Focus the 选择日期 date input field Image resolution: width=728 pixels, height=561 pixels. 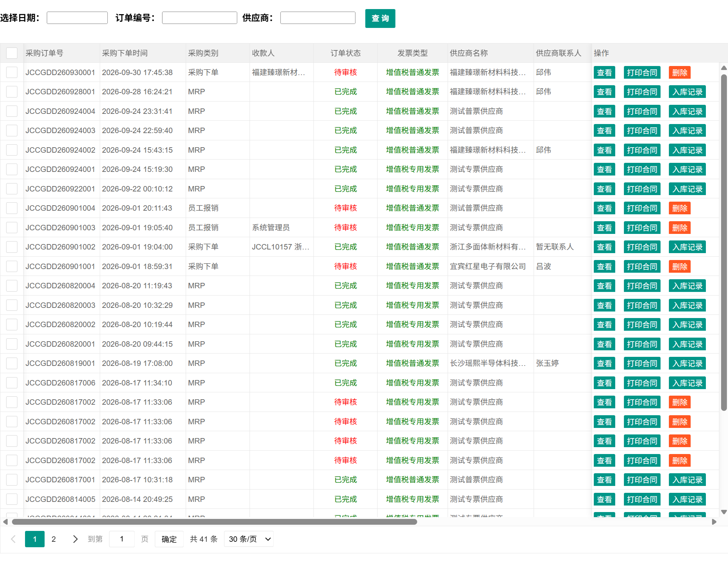click(x=77, y=18)
